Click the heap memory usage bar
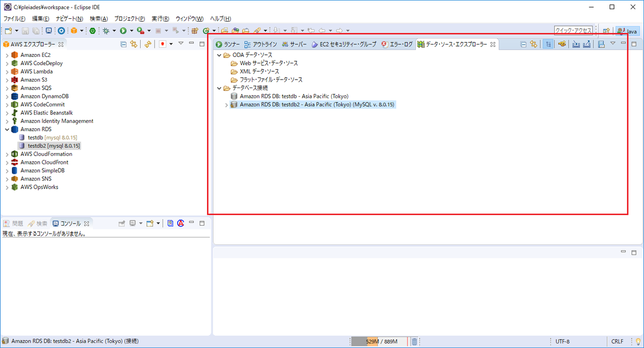This screenshot has height=348, width=644. click(379, 342)
